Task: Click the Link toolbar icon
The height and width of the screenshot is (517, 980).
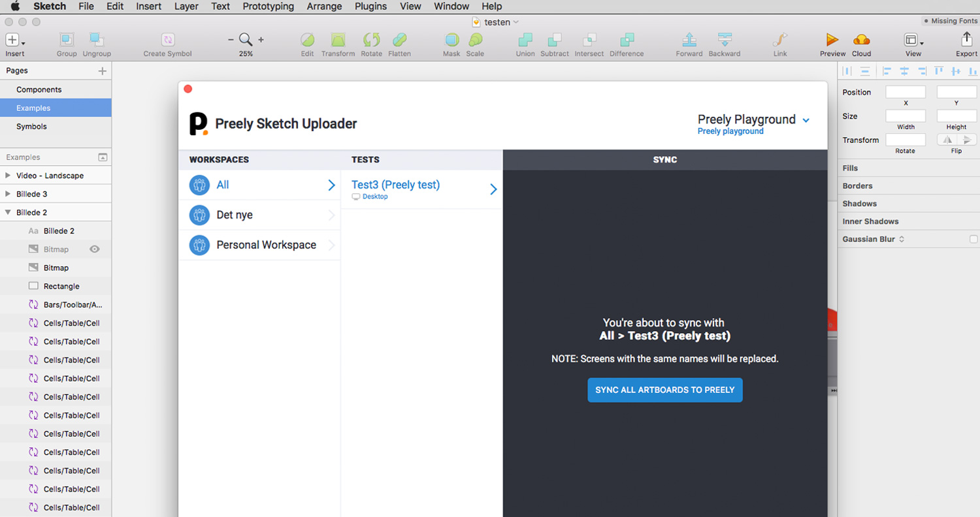Action: coord(780,40)
